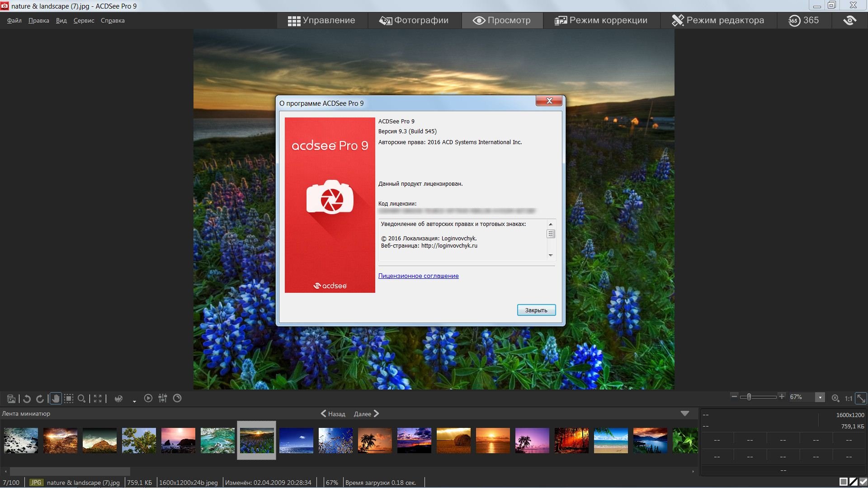Click the '1600x1200' value in the info panel
Screen dimensions: 868x488
pyautogui.click(x=850, y=415)
